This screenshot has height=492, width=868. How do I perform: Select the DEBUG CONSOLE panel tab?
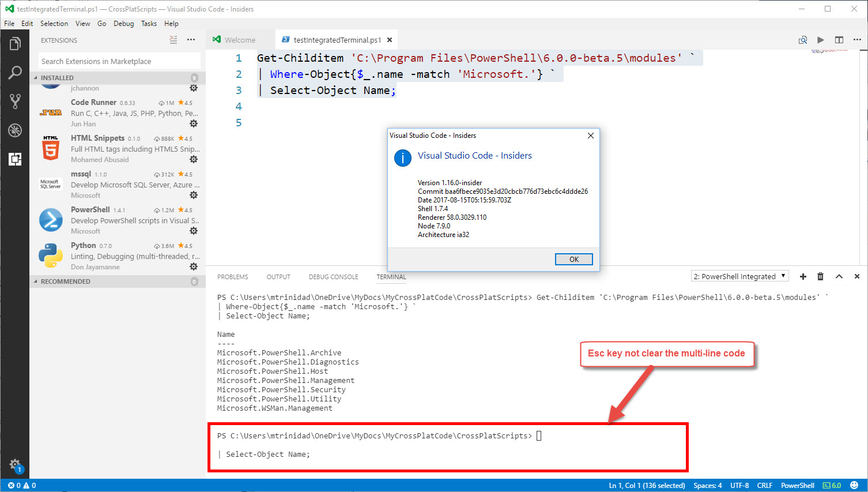(x=333, y=277)
